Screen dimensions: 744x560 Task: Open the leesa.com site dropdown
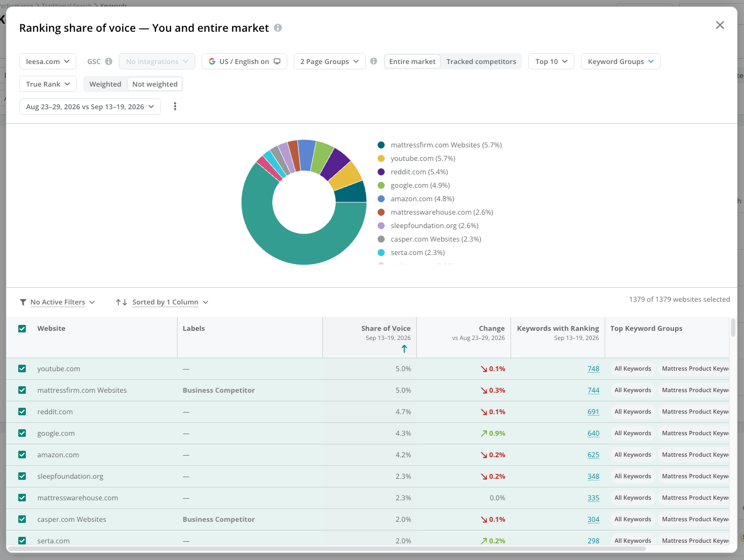click(x=48, y=61)
